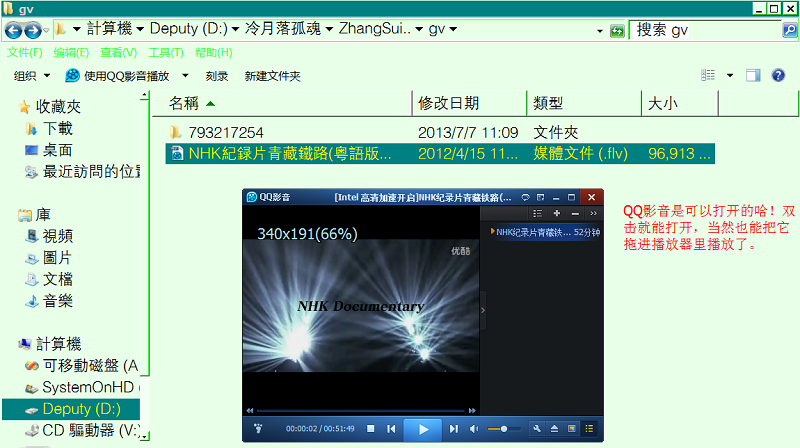Toggle the preview pane
Screen dimensions: 800x448
[753, 76]
